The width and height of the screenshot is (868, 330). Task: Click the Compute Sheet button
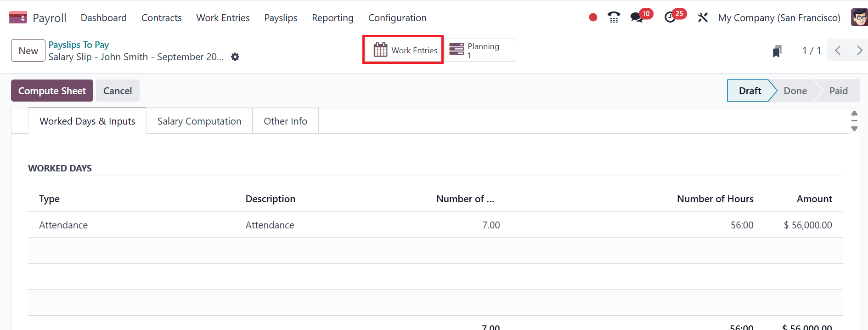pos(52,91)
